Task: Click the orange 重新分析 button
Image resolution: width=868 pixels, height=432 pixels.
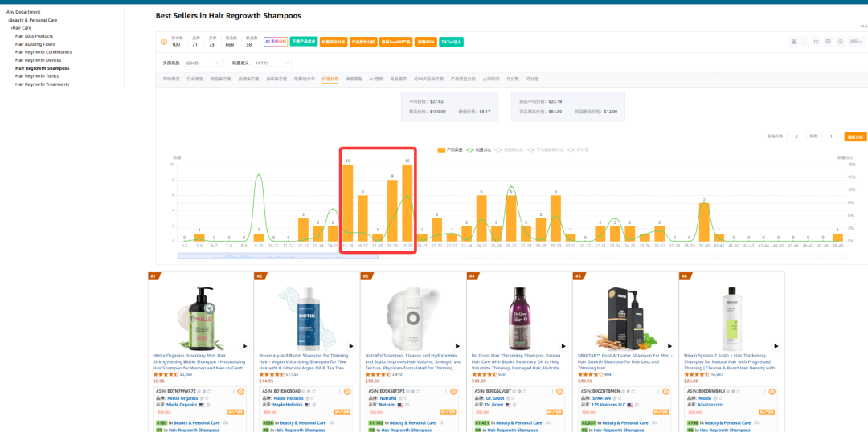Action: 855,137
